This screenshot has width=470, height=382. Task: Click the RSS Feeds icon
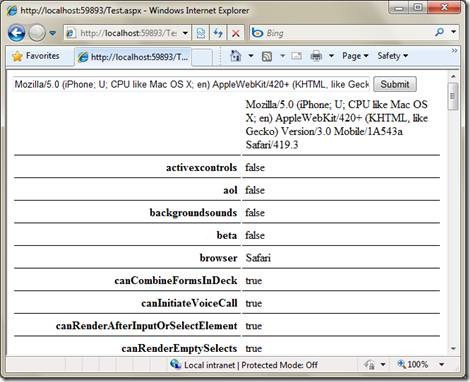coord(267,56)
